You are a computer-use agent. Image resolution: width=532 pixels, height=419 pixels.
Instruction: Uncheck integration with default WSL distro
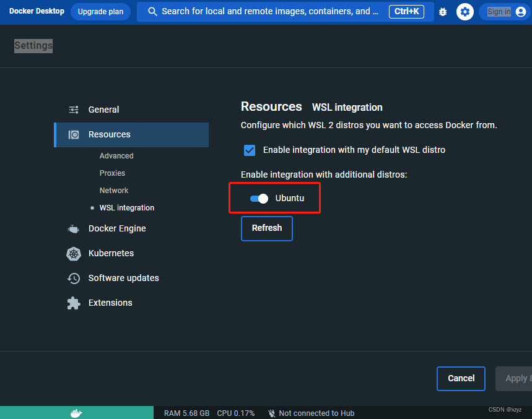(249, 150)
